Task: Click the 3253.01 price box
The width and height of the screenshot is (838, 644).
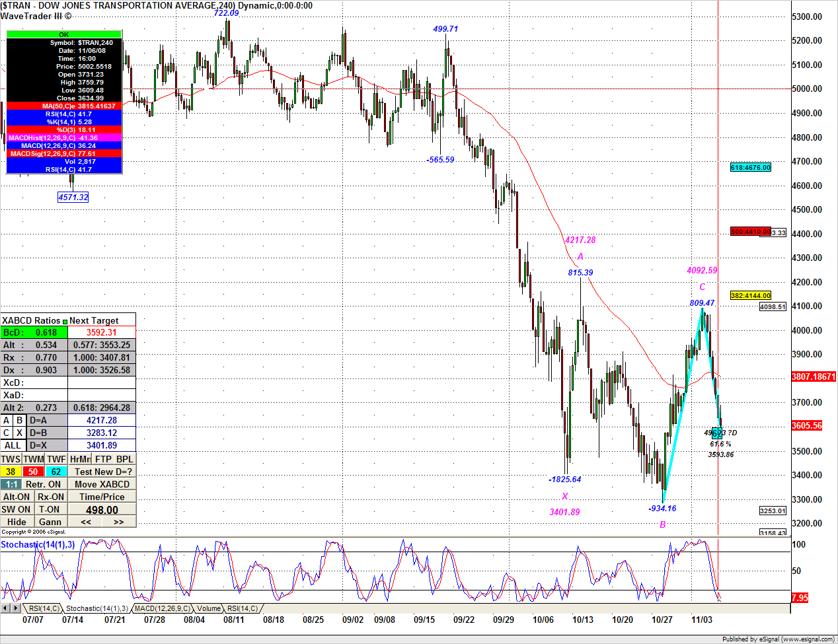Action: 773,511
